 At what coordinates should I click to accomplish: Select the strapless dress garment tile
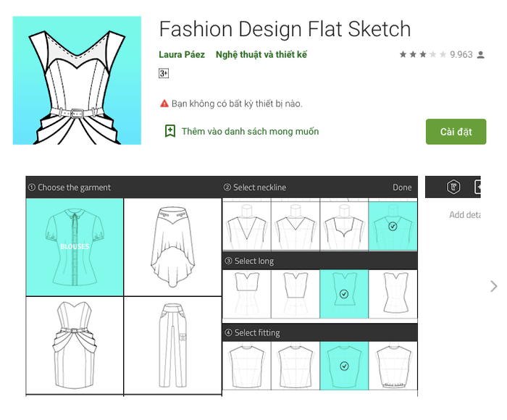tap(75, 345)
